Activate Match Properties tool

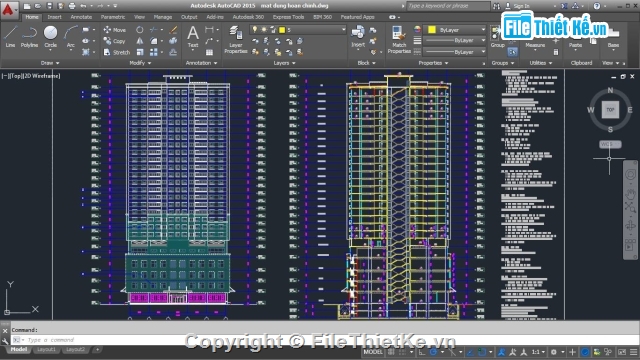tap(399, 40)
